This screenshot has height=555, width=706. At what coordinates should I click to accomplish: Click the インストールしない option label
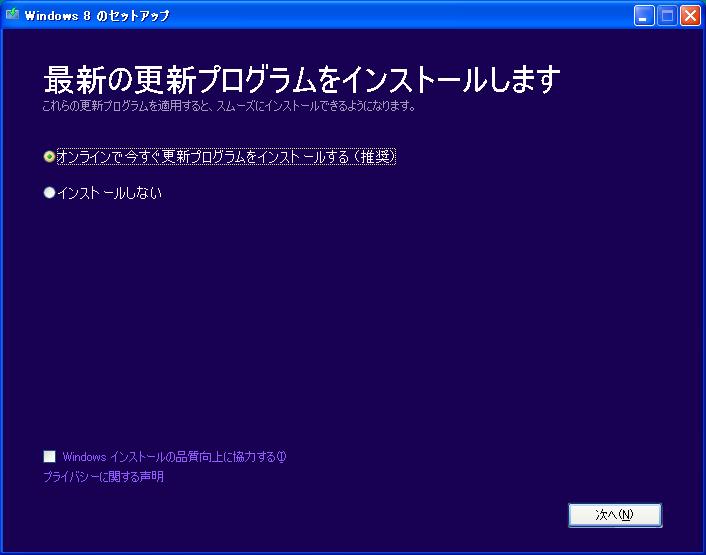point(109,193)
